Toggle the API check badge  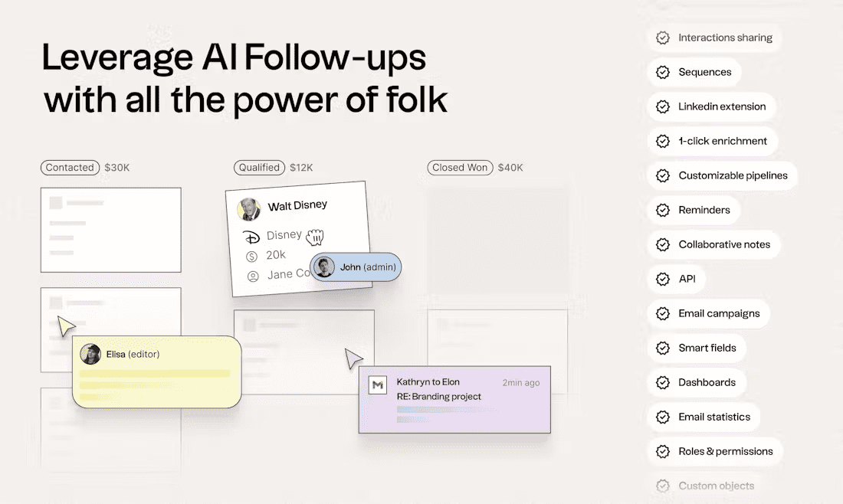(x=663, y=279)
